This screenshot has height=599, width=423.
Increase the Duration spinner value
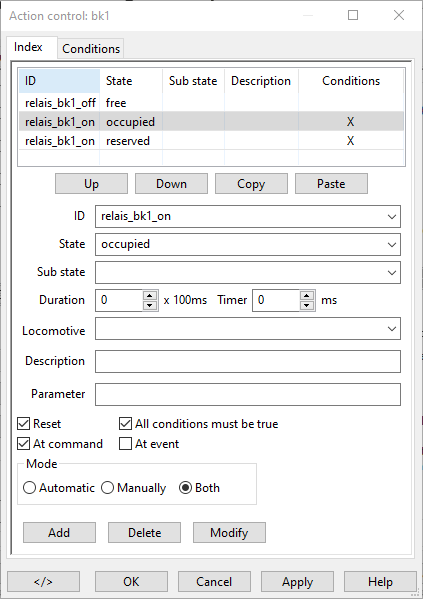pyautogui.click(x=150, y=295)
